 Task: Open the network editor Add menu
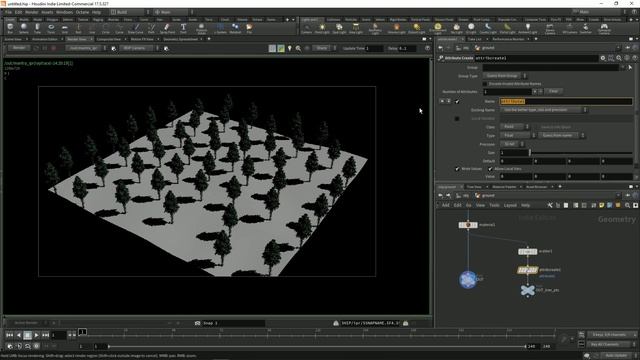click(x=445, y=205)
